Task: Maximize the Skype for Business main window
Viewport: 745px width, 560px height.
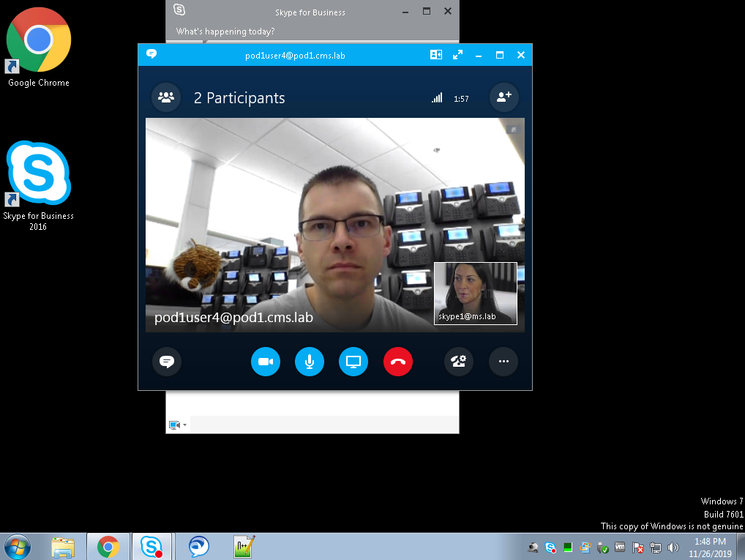Action: [427, 12]
